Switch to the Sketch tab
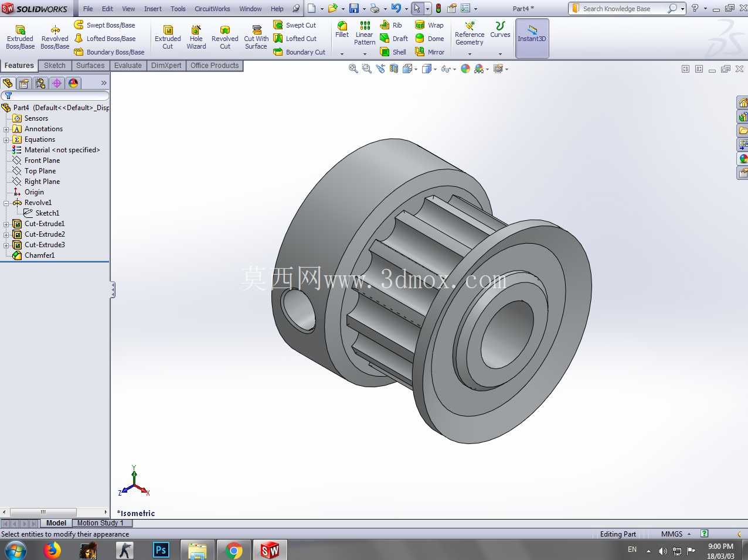Screen dimensions: 748x560 click(x=55, y=66)
